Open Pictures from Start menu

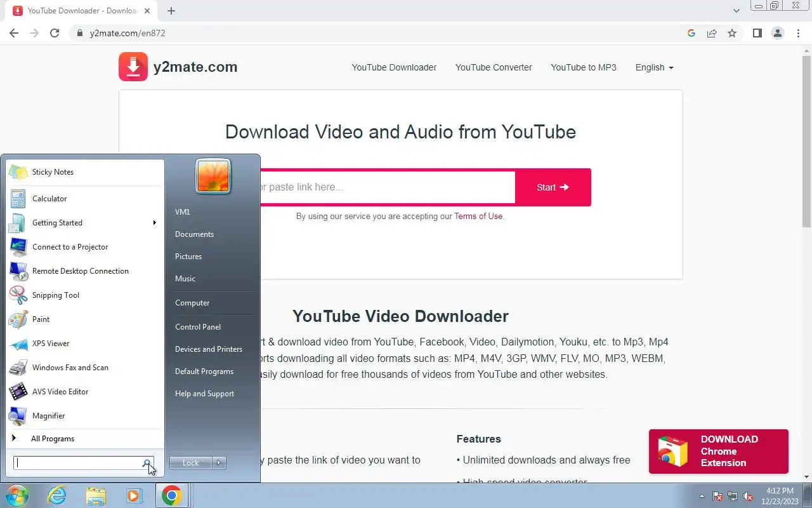[x=188, y=257]
